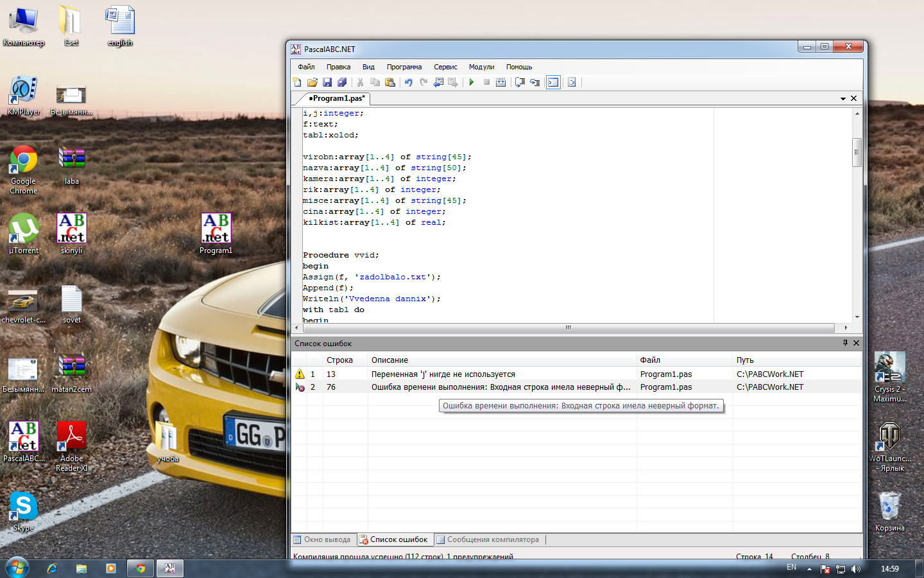The image size is (924, 578).
Task: Open Google Chrome from the taskbar
Action: (141, 568)
